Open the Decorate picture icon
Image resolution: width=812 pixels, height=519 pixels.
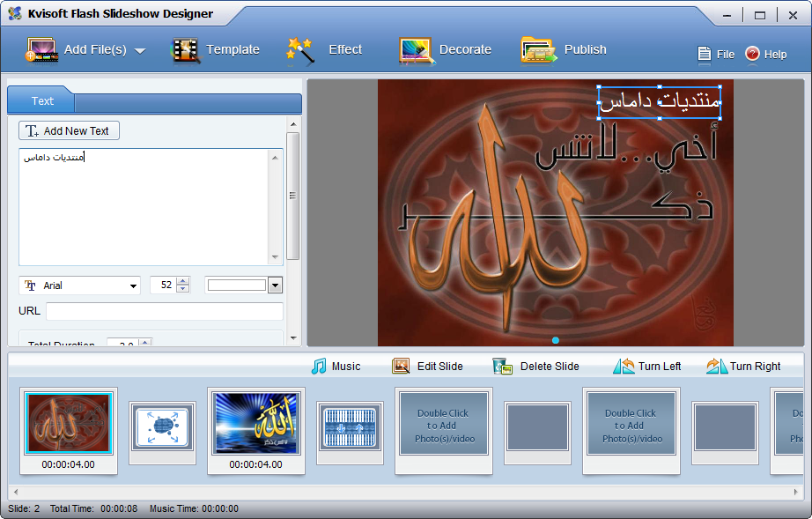[416, 50]
